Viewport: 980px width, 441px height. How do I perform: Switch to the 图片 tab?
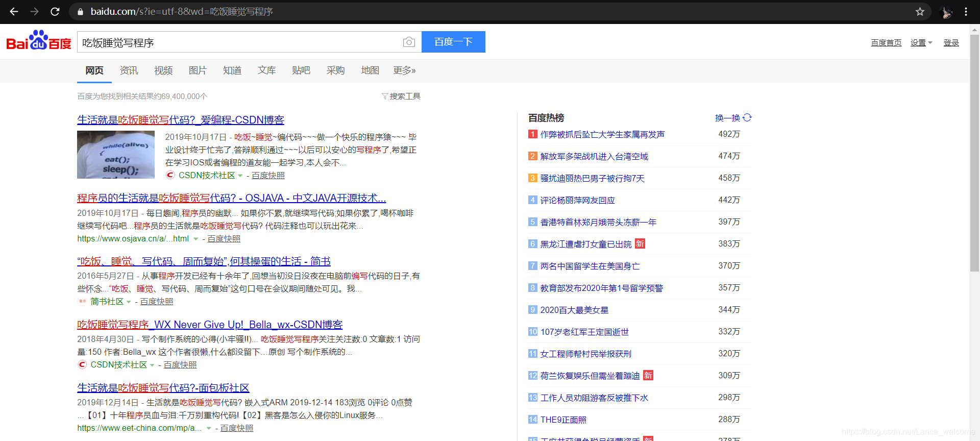pos(198,70)
